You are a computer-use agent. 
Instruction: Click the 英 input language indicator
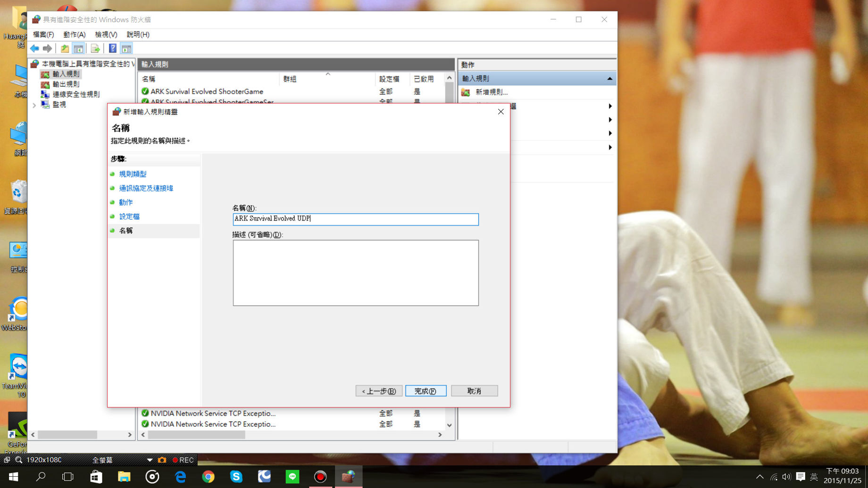coord(814,477)
